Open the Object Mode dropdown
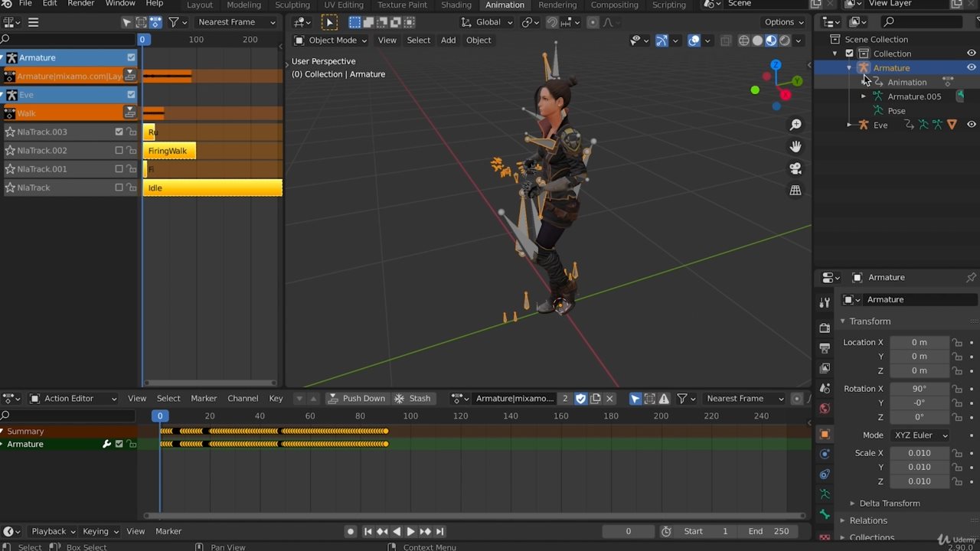Image resolution: width=980 pixels, height=551 pixels. (x=330, y=40)
